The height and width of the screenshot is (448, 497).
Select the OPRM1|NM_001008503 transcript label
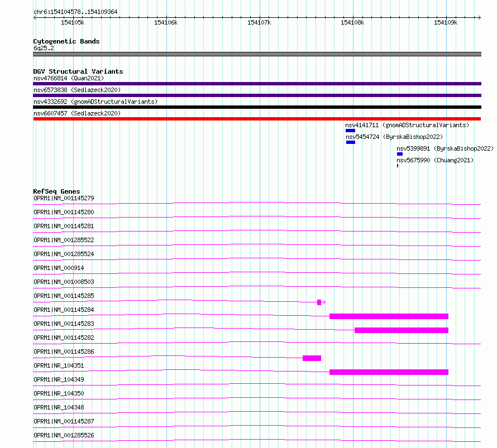[x=64, y=282]
